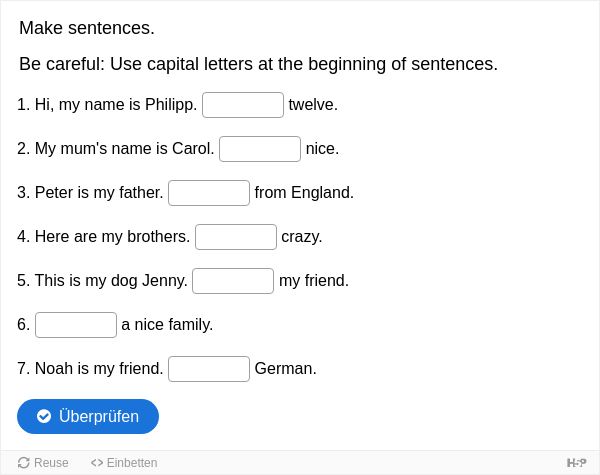600x475 pixels.
Task: Click the text "My mum's name is Carol."
Action: pos(124,149)
